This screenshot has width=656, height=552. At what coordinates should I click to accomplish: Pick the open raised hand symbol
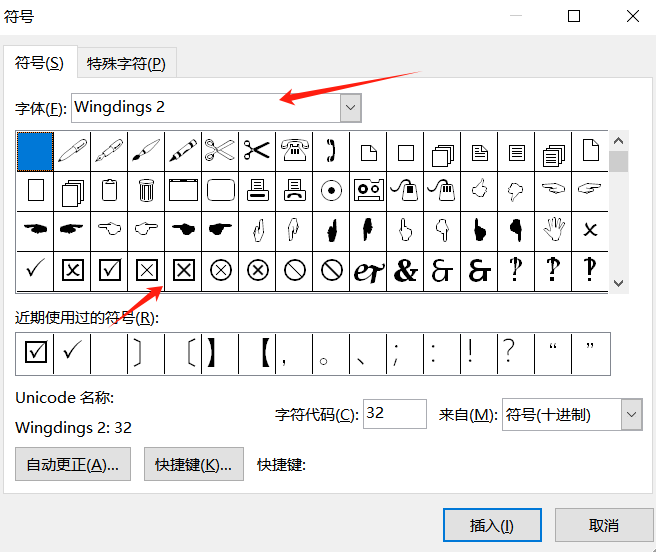[x=553, y=231]
